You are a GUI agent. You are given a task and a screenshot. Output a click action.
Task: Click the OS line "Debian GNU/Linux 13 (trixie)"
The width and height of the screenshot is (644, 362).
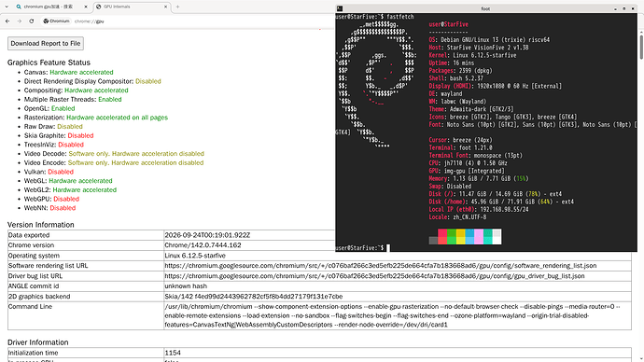point(489,40)
